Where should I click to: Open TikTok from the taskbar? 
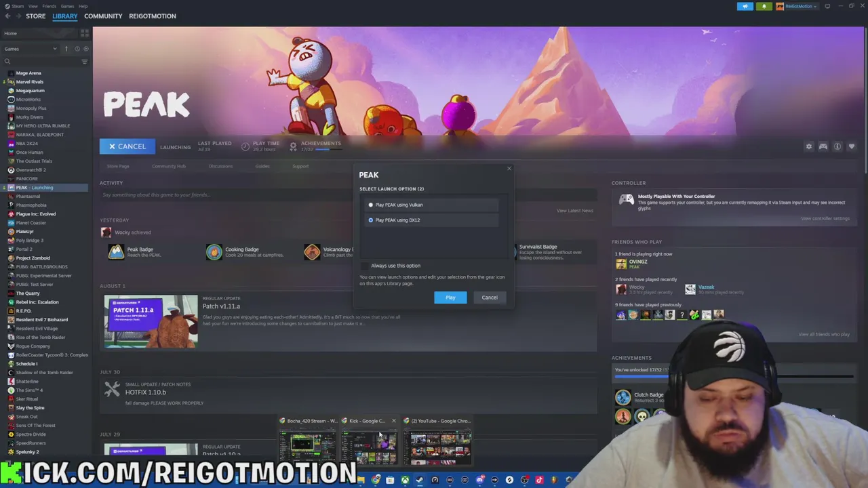[540, 480]
